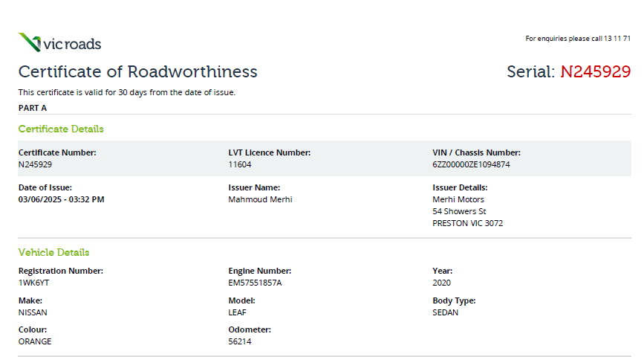The image size is (644, 357).
Task: Click the model value LEAF
Action: 237,312
